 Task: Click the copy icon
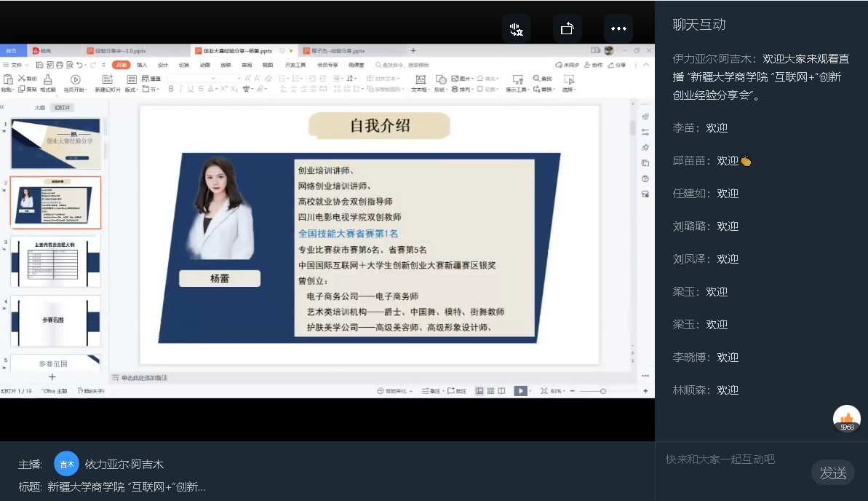tap(22, 89)
